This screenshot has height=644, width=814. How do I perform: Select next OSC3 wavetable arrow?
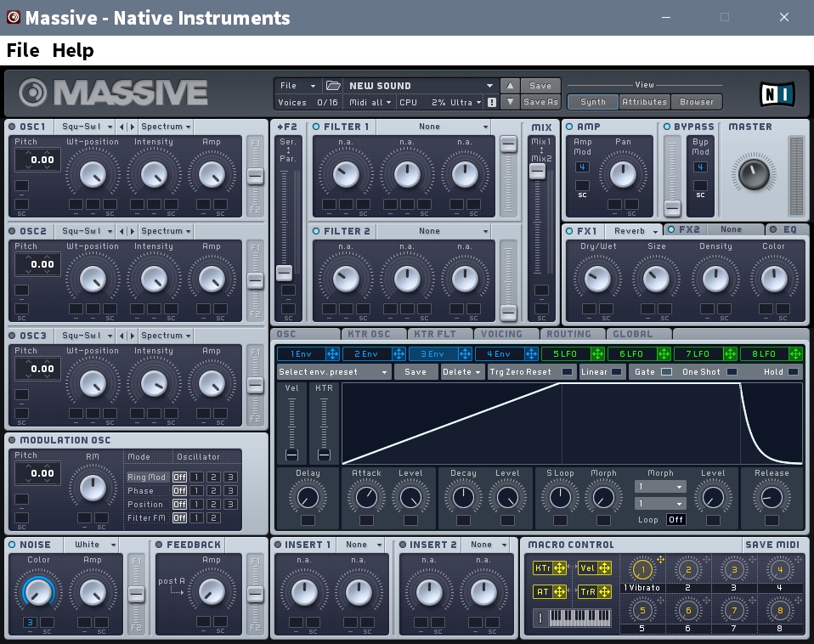click(x=132, y=336)
